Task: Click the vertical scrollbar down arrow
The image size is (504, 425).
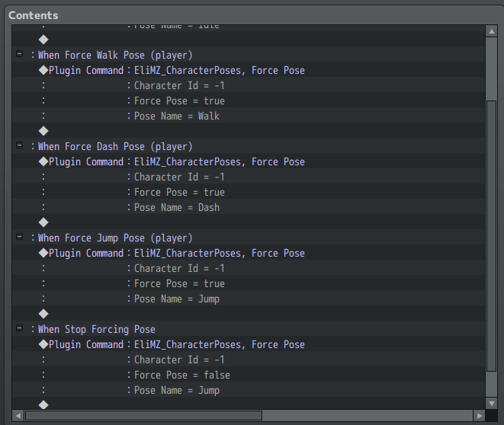Action: [491, 403]
